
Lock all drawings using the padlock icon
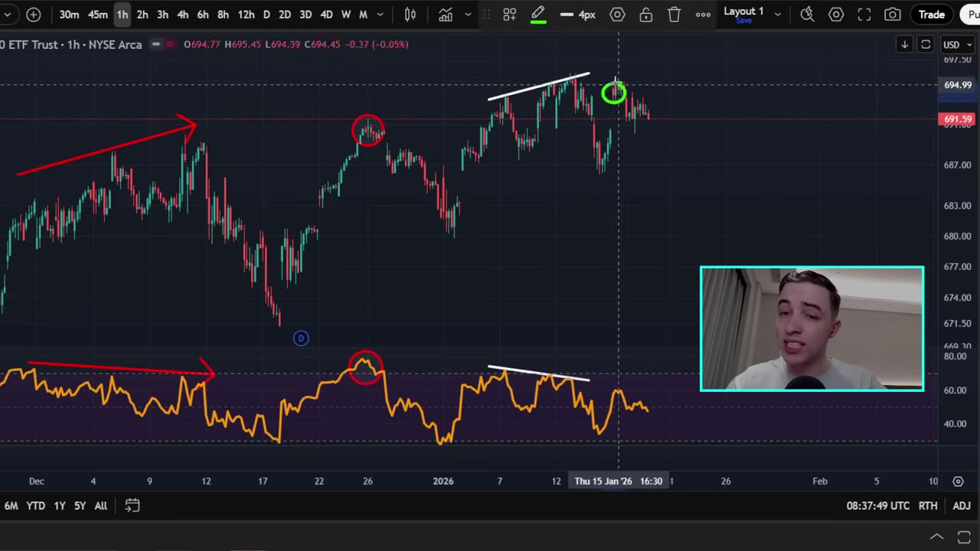646,14
